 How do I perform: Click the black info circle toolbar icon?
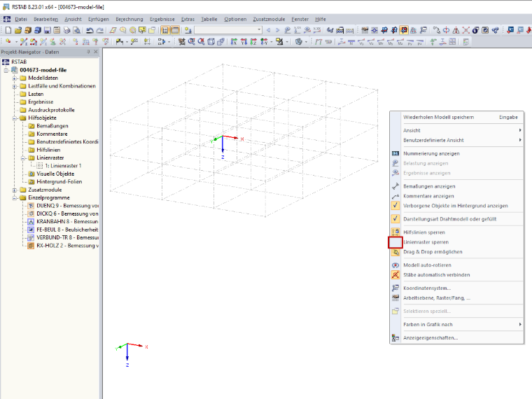pyautogui.click(x=476, y=31)
